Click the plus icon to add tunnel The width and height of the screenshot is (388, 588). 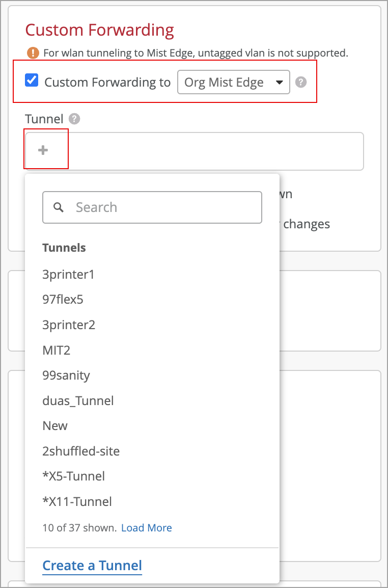[x=43, y=150]
